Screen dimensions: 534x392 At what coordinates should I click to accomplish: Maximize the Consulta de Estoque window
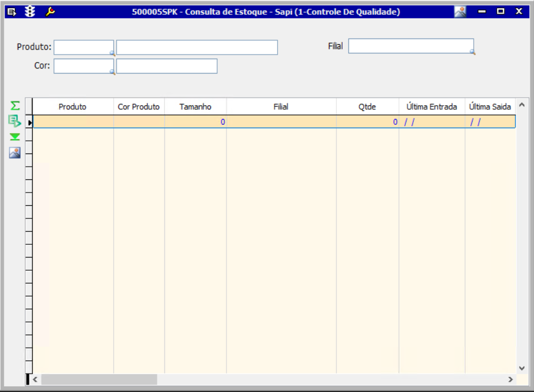click(501, 11)
